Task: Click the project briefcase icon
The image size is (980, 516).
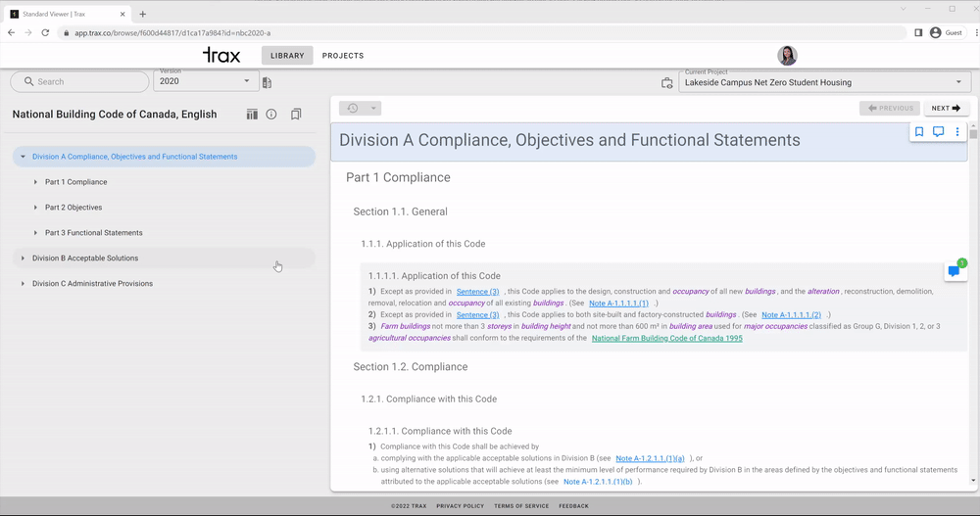Action: point(666,83)
